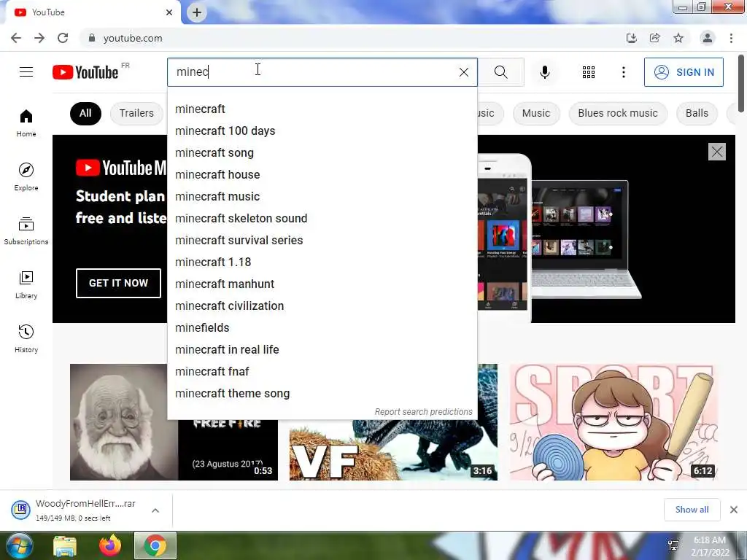Select the Balls filter chip
The width and height of the screenshot is (747, 560).
697,113
